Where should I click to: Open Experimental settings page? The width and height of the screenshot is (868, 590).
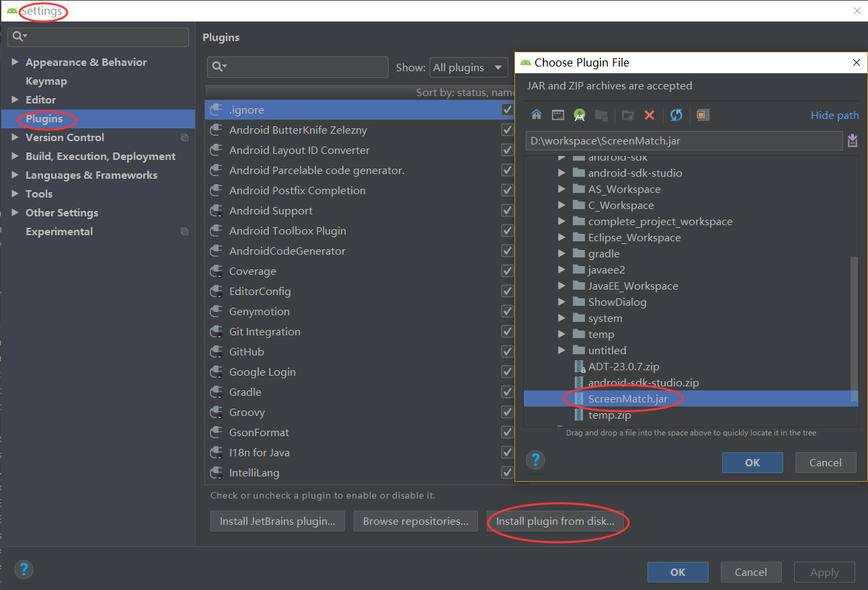pyautogui.click(x=59, y=231)
